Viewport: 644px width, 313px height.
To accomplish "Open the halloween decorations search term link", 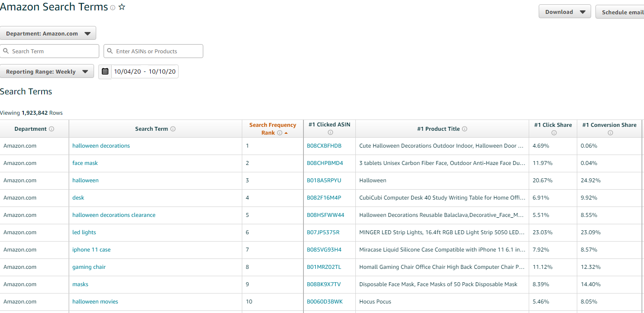I will point(101,145).
